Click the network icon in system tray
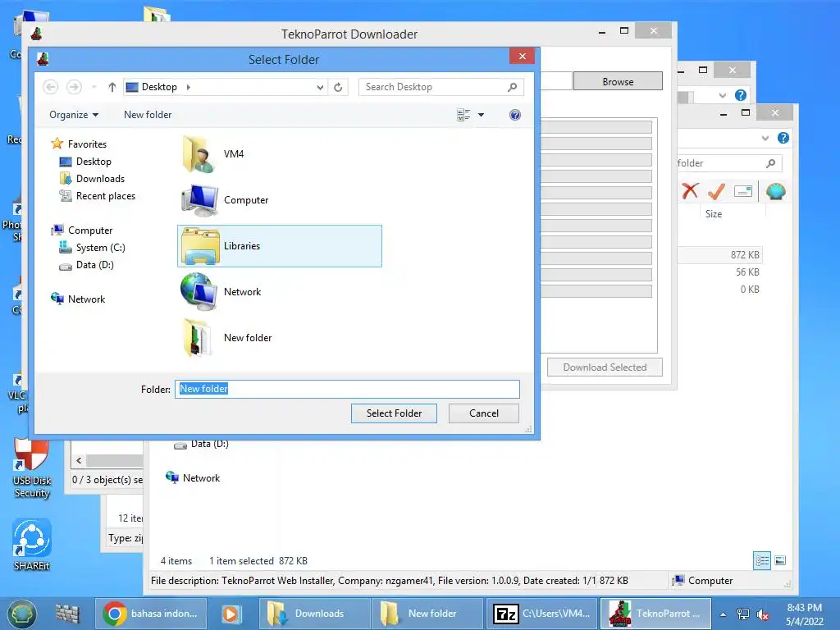This screenshot has width=840, height=630. pyautogui.click(x=743, y=614)
